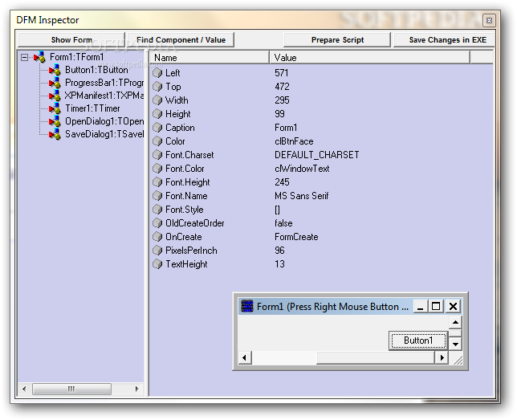Click the Top property icon
This screenshot has height=420, width=517.
[157, 87]
